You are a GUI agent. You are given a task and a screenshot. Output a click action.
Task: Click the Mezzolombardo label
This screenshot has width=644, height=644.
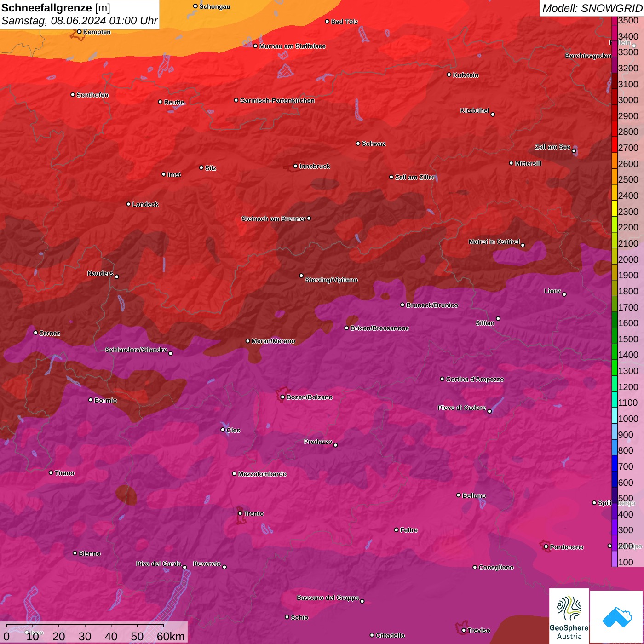point(262,474)
